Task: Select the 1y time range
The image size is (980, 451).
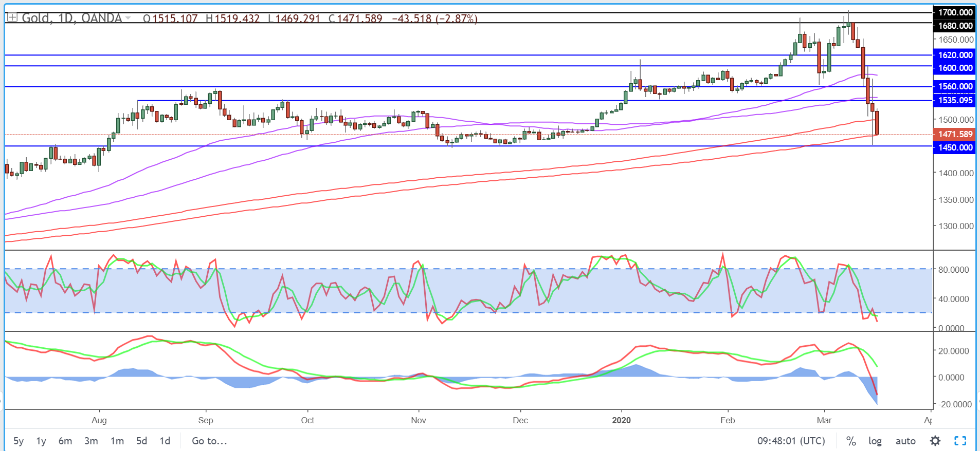Action: tap(41, 441)
